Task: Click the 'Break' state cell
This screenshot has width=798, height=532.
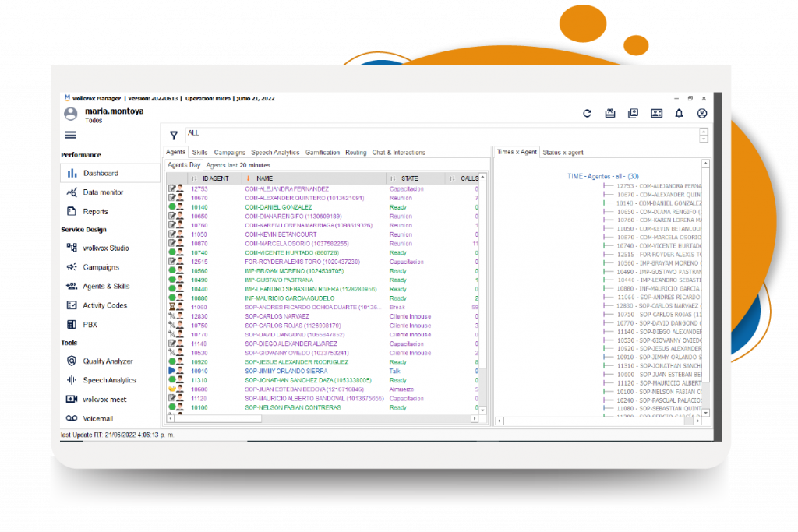Action: pos(397,308)
